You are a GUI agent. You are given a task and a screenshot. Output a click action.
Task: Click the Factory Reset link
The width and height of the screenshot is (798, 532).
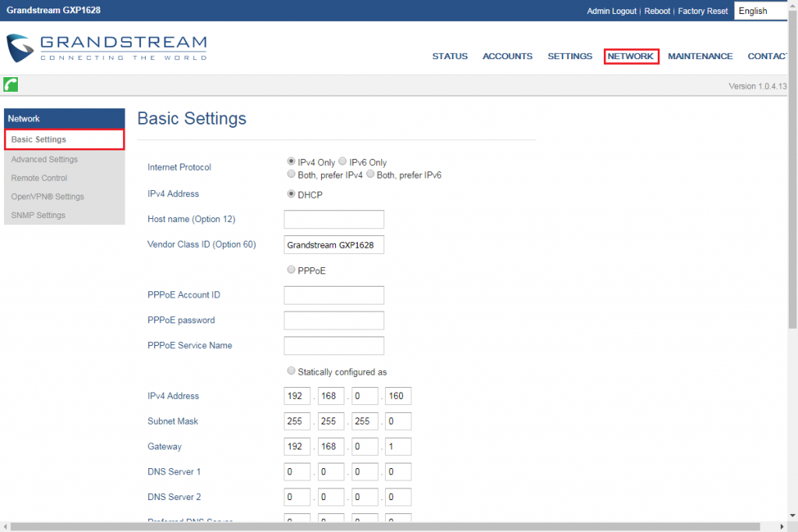[x=703, y=11]
